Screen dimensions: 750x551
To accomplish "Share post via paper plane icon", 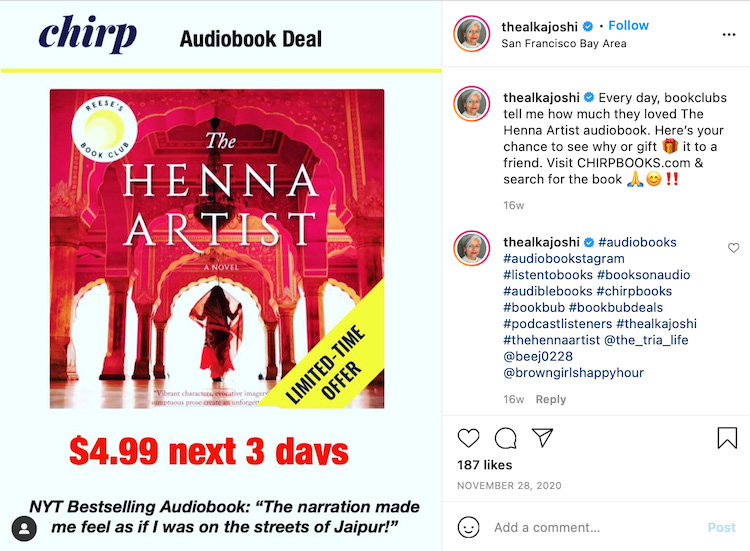I will click(x=542, y=438).
